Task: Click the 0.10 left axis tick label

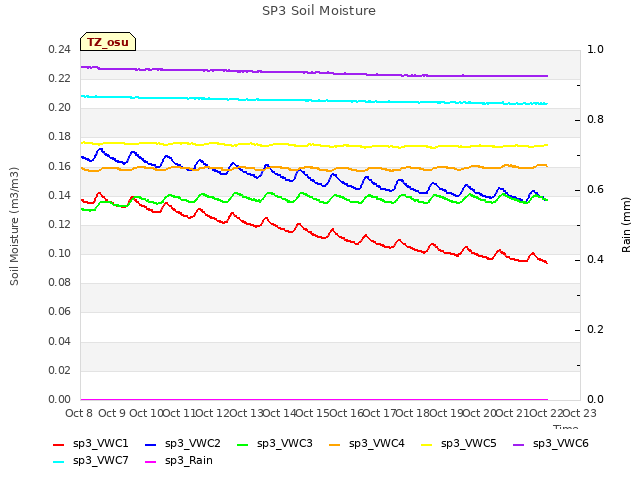Action: [60, 253]
